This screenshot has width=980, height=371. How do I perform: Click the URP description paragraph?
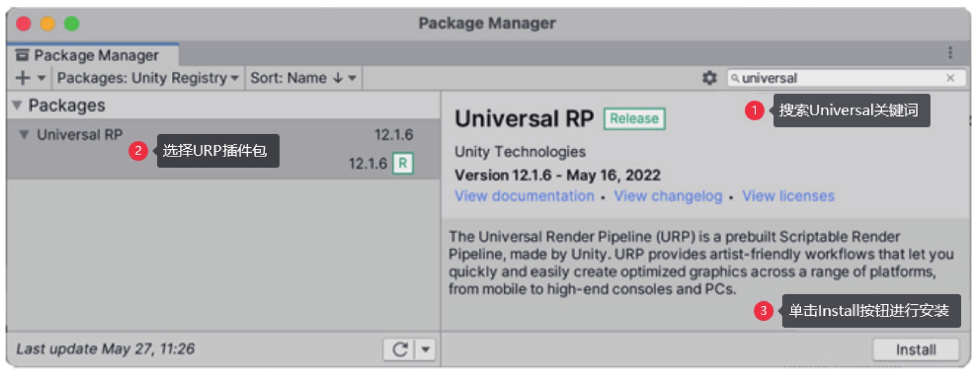pyautogui.click(x=701, y=262)
